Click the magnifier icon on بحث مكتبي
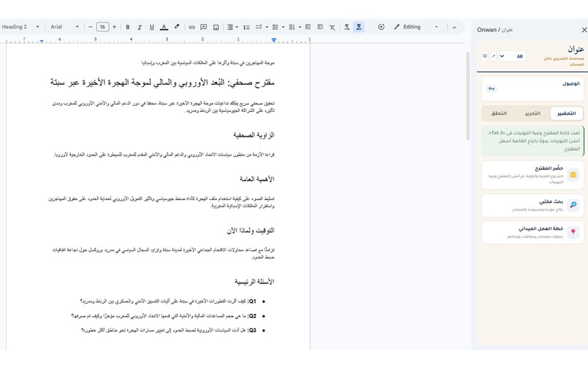The image size is (588, 368). pyautogui.click(x=573, y=205)
